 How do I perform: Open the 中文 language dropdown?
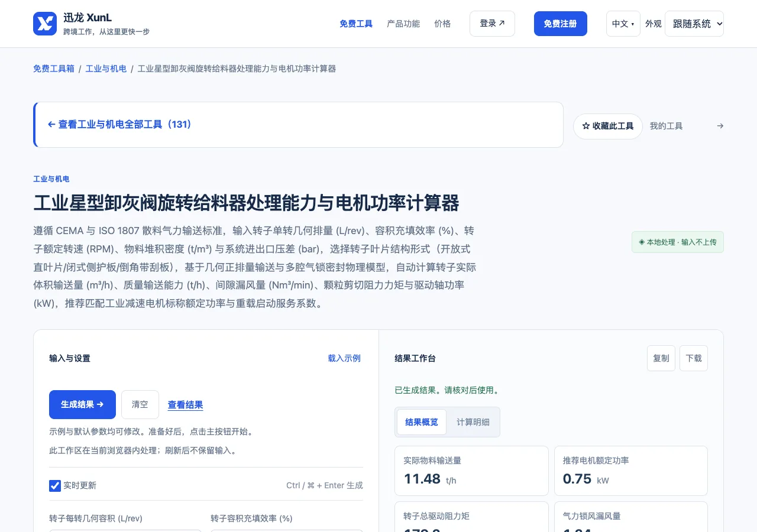[623, 24]
